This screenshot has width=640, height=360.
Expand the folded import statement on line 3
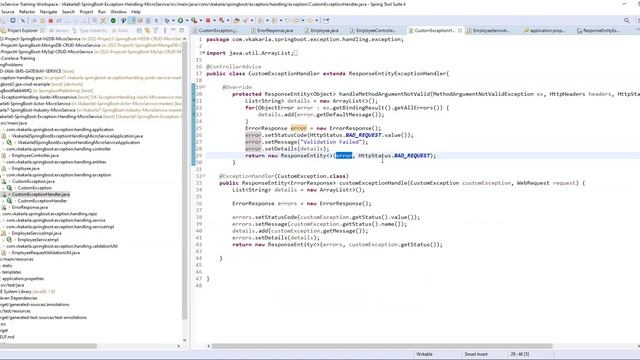(x=203, y=53)
